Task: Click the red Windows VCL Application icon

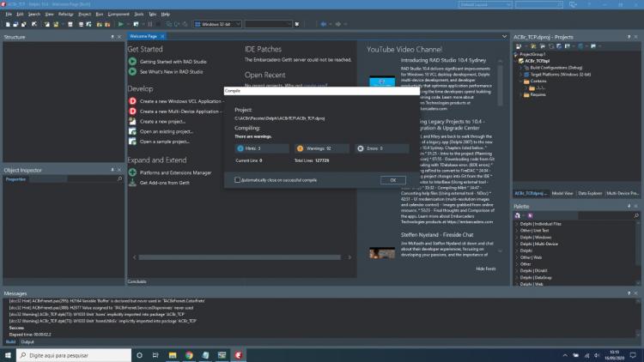Action: [132, 101]
